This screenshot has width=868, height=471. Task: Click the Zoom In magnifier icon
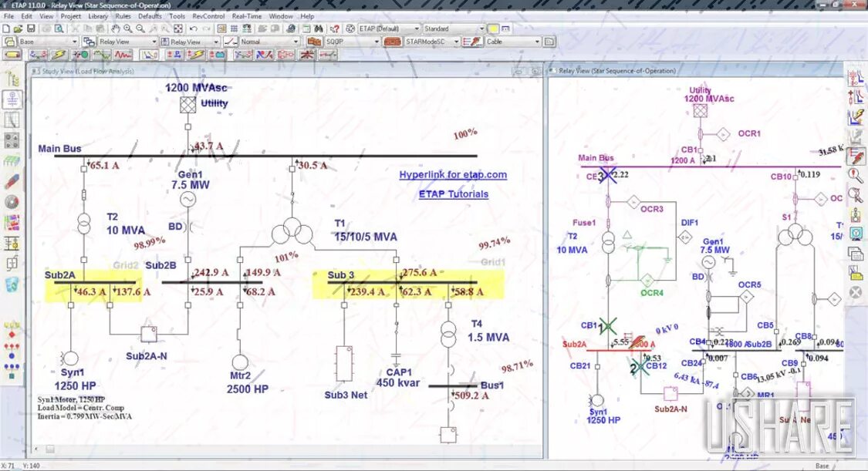coord(128,29)
